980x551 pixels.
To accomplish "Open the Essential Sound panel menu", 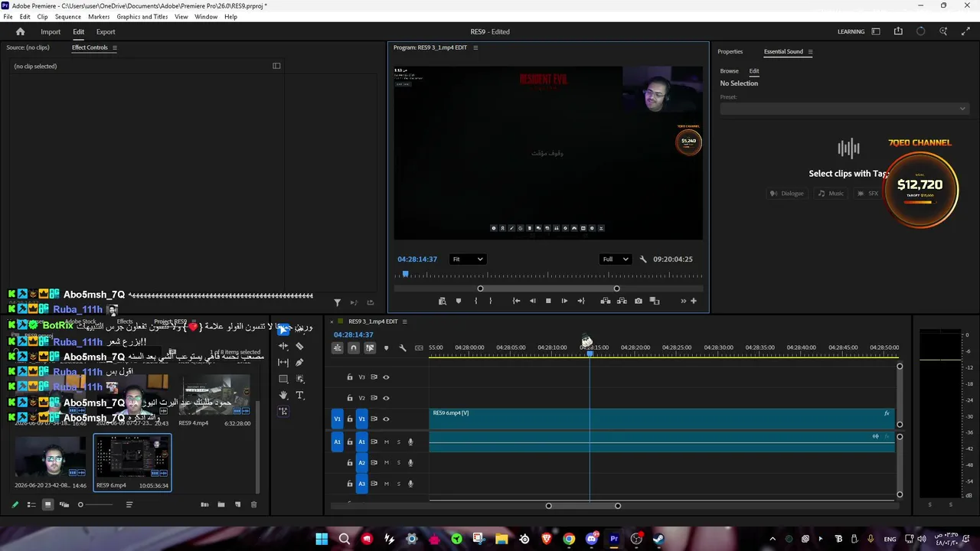I will (x=810, y=52).
